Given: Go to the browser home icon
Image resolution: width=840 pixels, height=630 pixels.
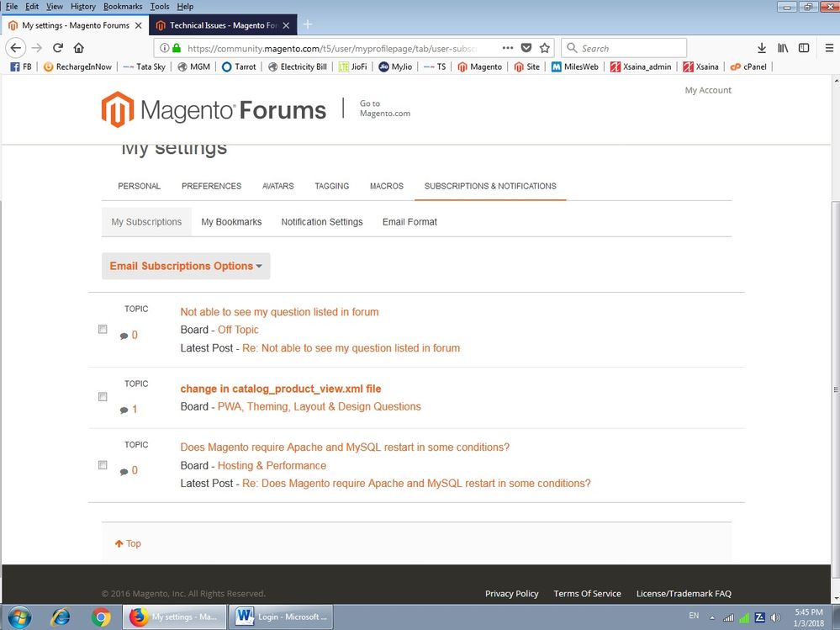Looking at the screenshot, I should [x=79, y=48].
